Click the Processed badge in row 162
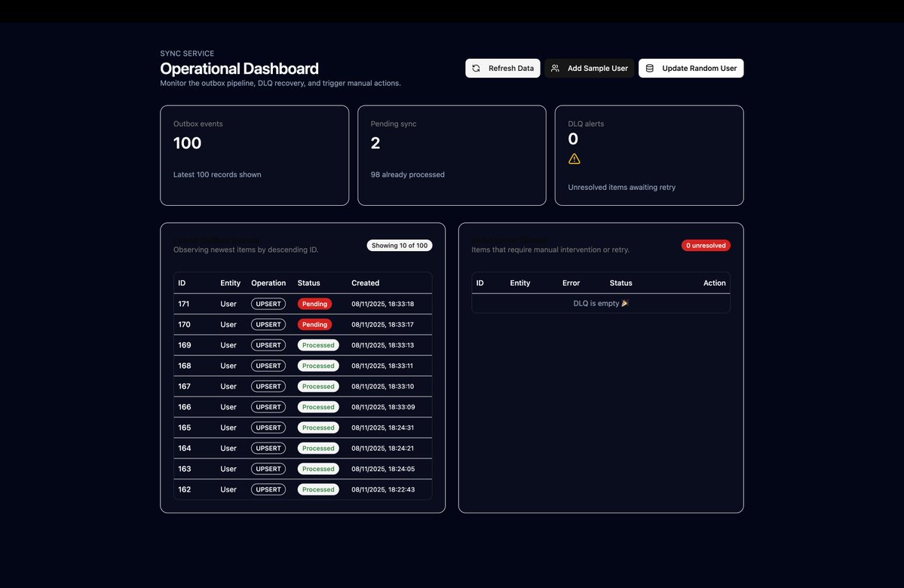This screenshot has height=588, width=904. click(318, 489)
